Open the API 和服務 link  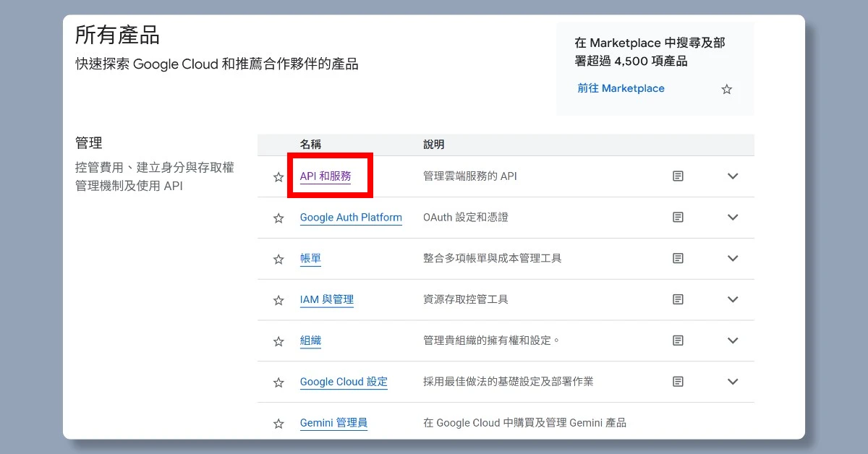pos(325,176)
